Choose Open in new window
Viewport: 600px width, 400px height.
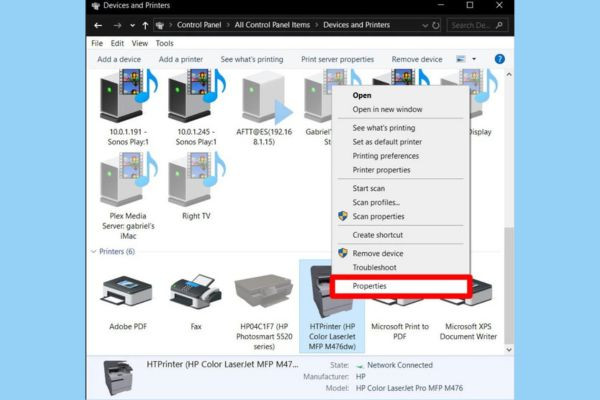tap(400, 109)
